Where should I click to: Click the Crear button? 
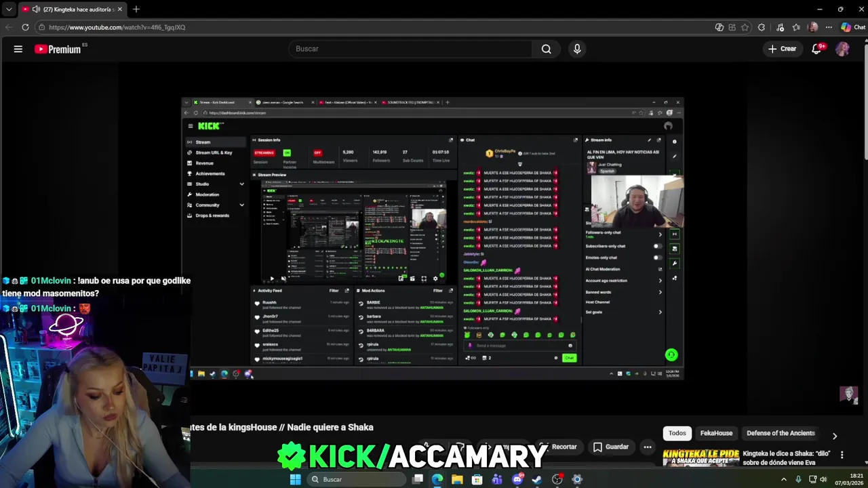[782, 49]
